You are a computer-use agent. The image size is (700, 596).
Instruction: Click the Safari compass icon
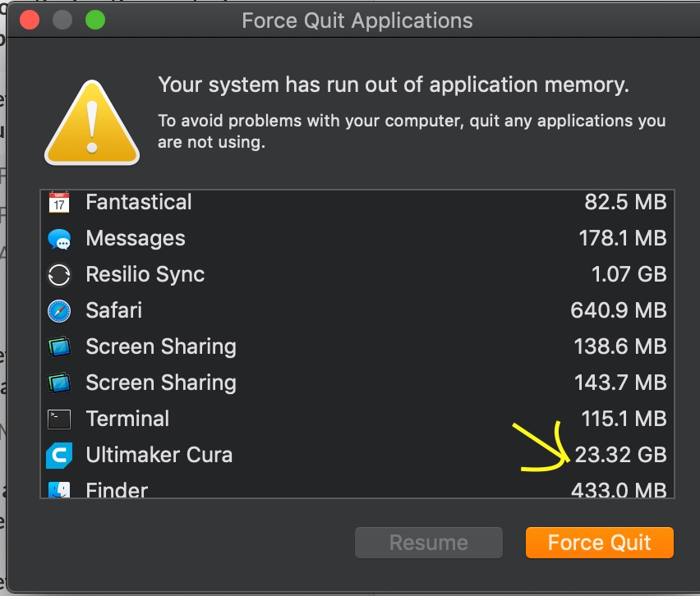coord(59,311)
